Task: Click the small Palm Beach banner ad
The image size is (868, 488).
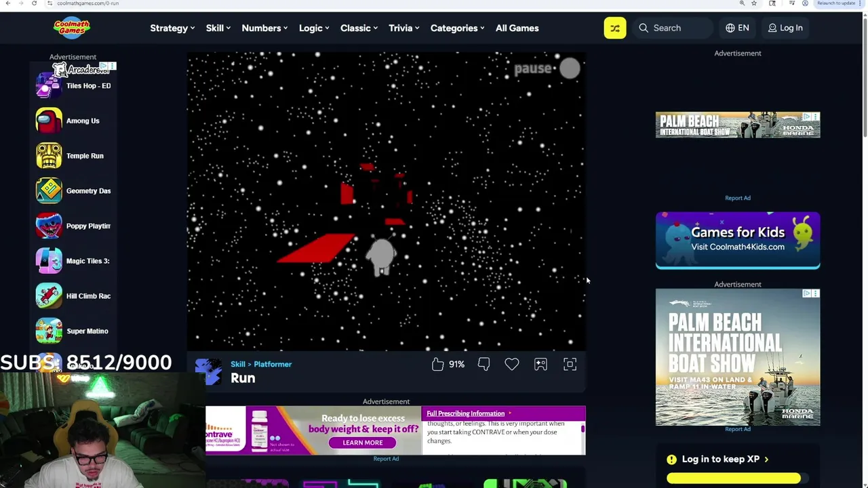Action: tap(738, 125)
